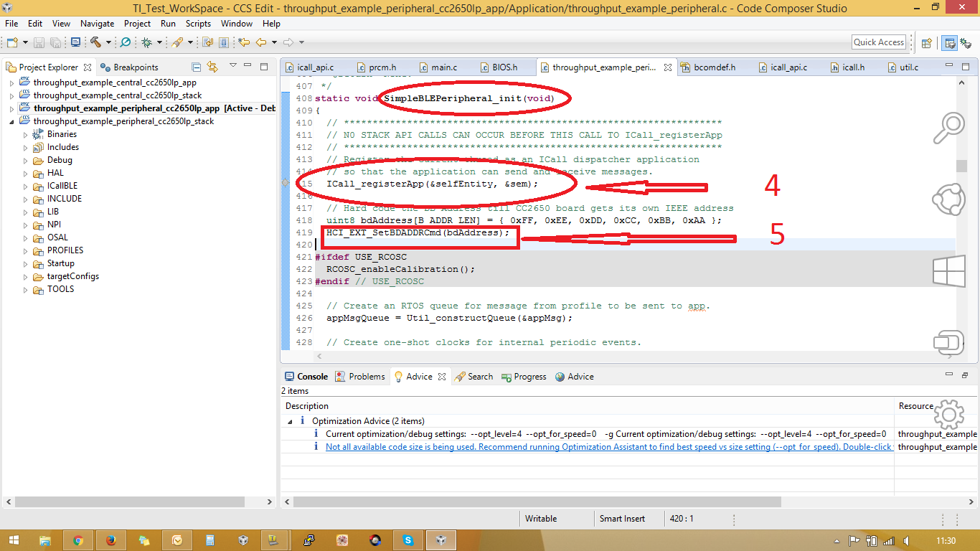Select active throughput_example_peripheral_cc2650lp_app project
This screenshot has width=980, height=551.
tap(147, 108)
